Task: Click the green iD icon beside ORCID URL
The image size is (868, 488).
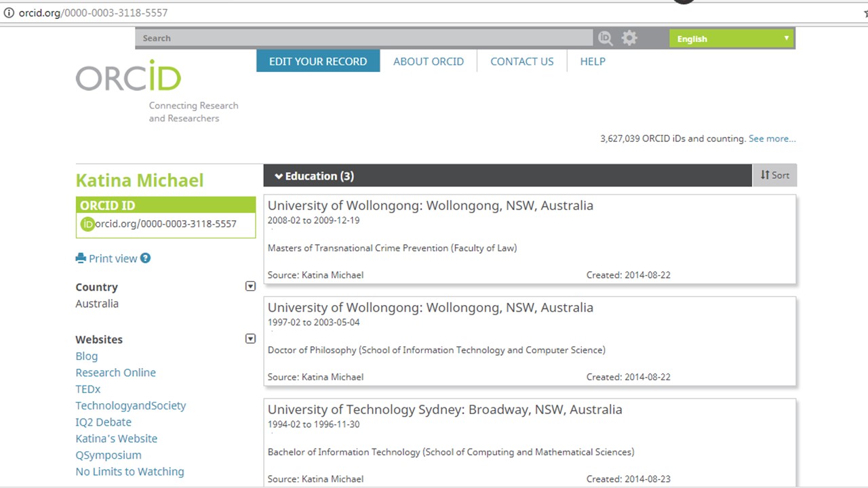Action: point(87,224)
